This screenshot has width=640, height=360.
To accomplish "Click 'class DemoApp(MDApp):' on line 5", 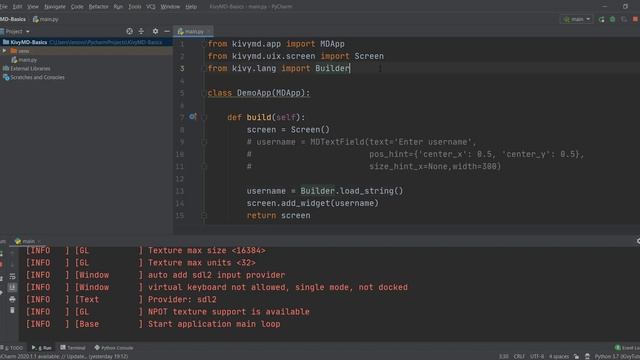I will [259, 93].
